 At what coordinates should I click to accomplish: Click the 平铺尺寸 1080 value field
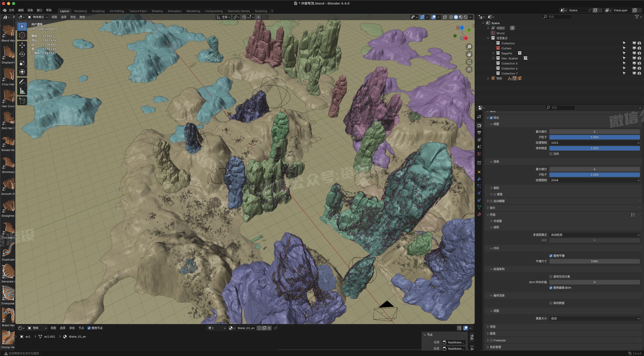pos(594,261)
